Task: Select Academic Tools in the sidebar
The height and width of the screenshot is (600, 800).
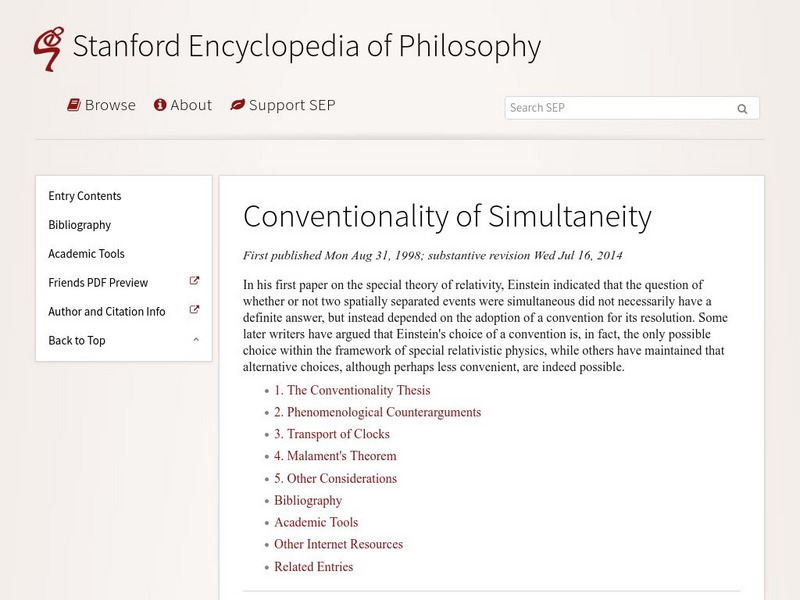Action: pos(86,254)
